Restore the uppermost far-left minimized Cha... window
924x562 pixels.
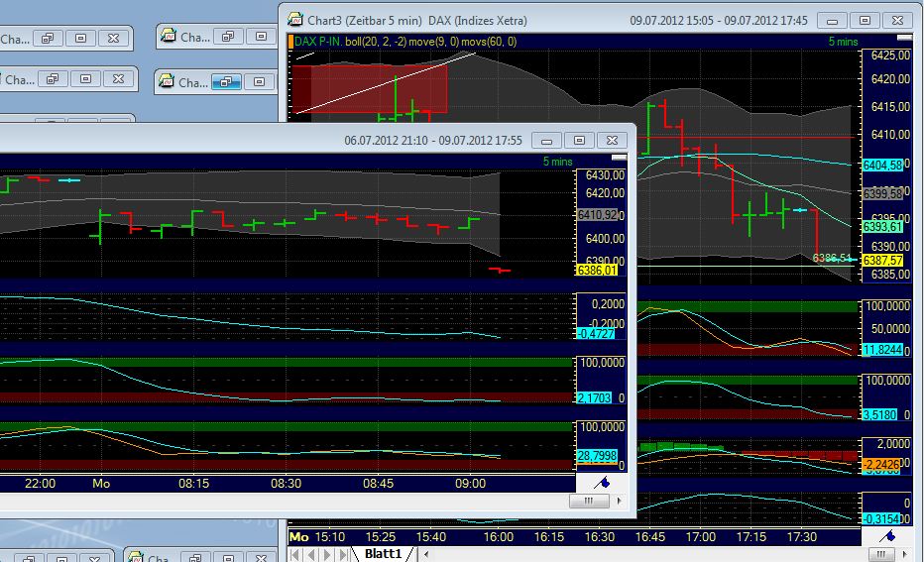[48, 39]
